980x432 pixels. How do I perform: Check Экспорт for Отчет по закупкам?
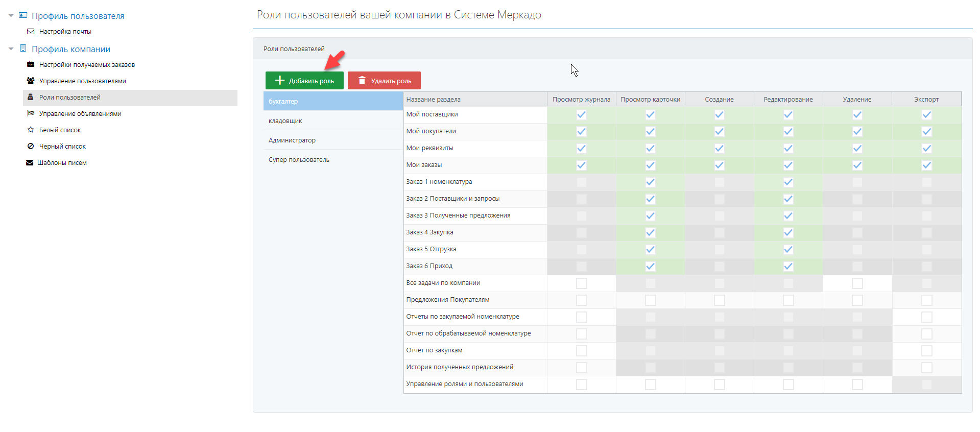(926, 351)
